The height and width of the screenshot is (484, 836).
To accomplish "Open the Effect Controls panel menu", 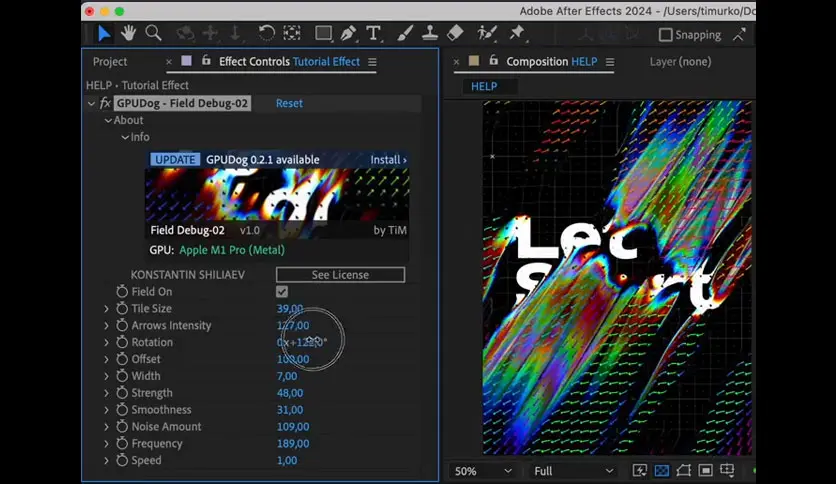I will tap(372, 62).
